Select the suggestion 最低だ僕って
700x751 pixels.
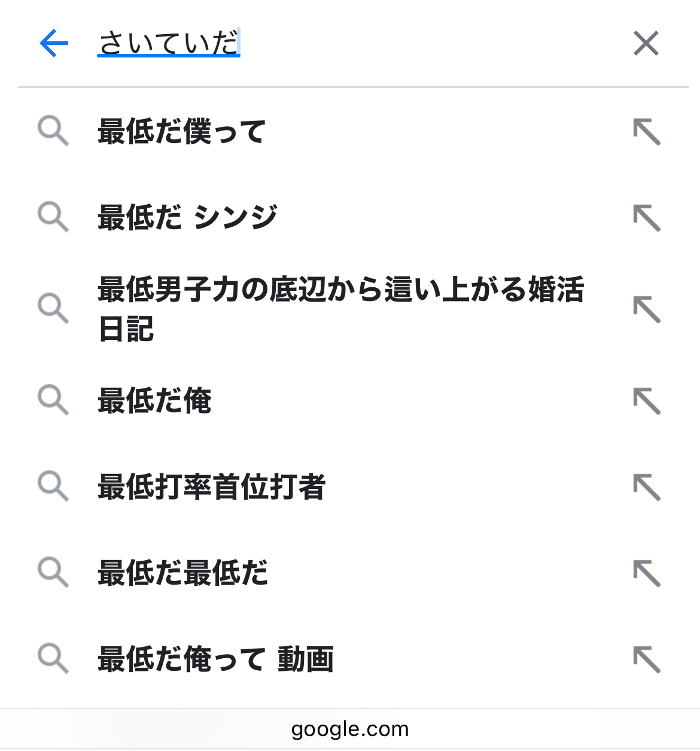pos(182,132)
